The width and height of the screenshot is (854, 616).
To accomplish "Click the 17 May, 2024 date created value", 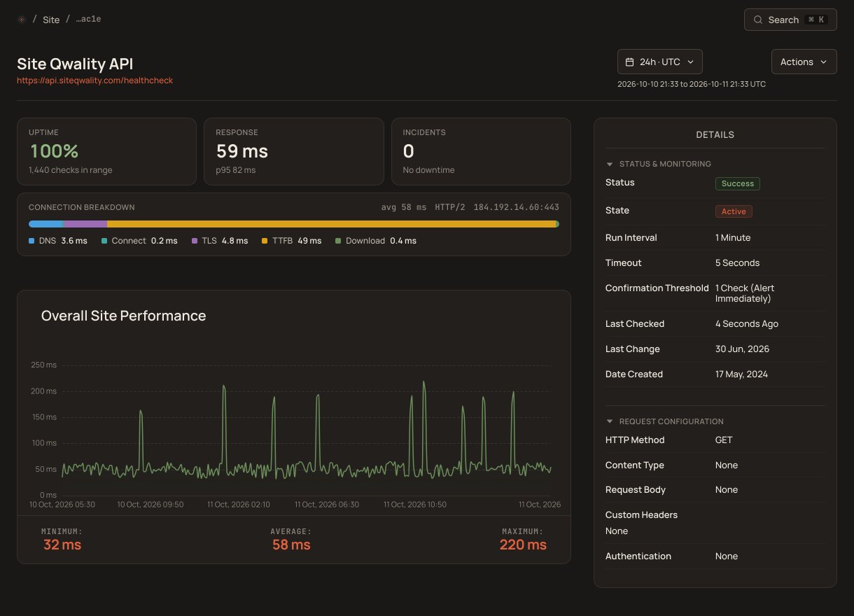I will coord(741,374).
